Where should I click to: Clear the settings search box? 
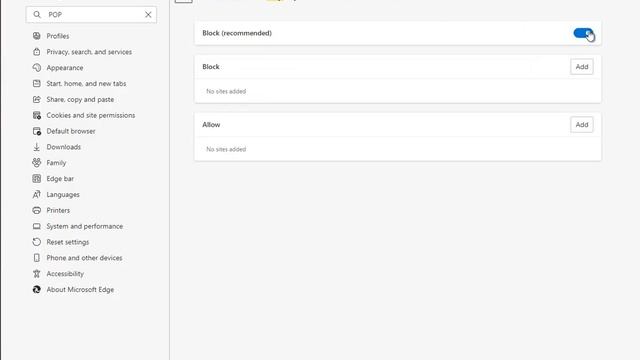pos(148,15)
